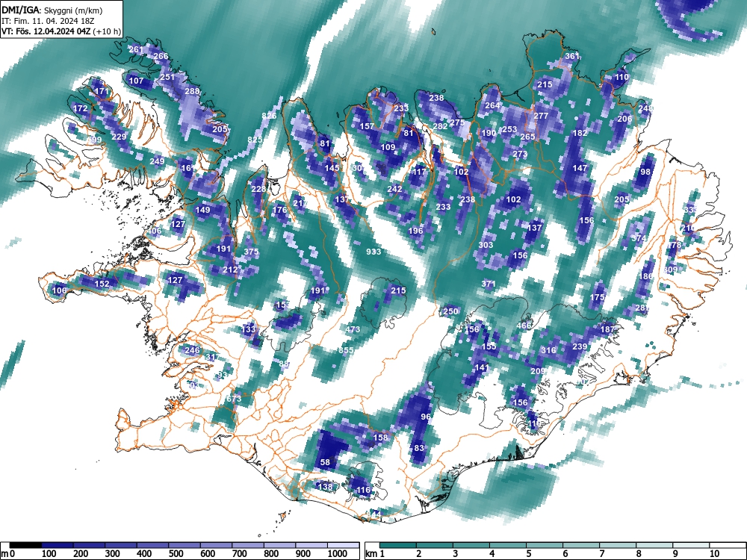This screenshot has width=747, height=560.
Task: Click the pale lavender 900–1000 m legend swatch
Action: coord(311,545)
